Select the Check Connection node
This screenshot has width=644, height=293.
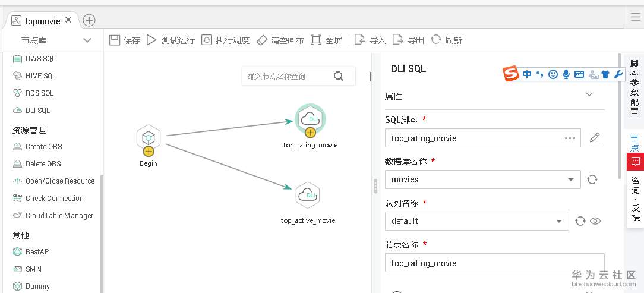(48, 199)
